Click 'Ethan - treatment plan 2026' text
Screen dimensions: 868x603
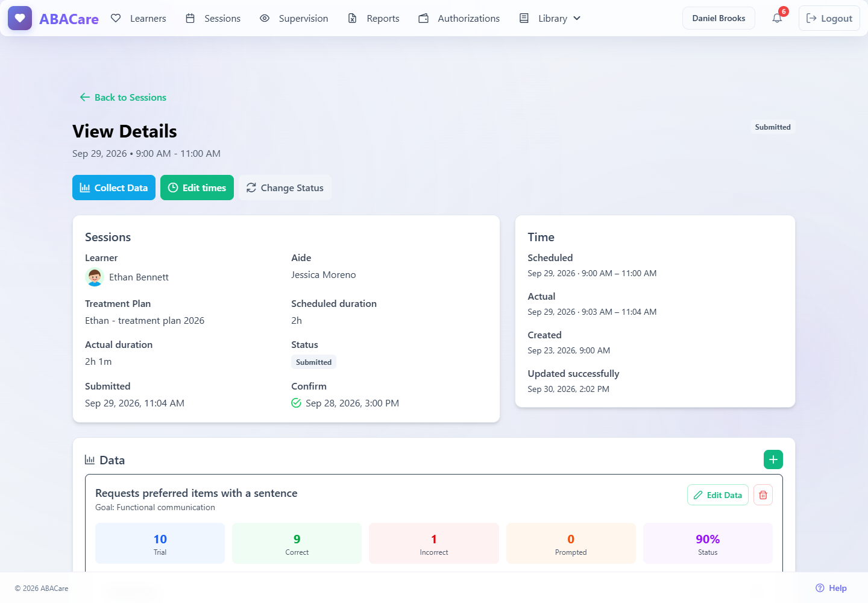pos(145,321)
